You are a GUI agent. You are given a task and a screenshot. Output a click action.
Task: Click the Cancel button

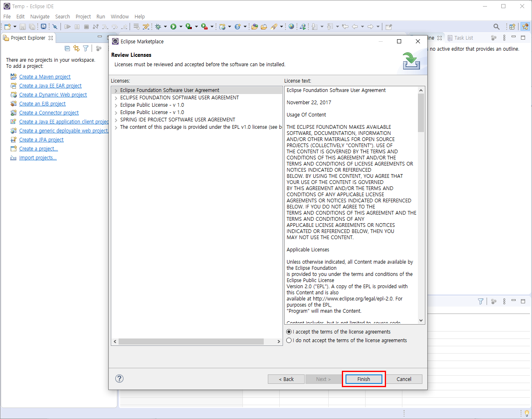pos(404,379)
